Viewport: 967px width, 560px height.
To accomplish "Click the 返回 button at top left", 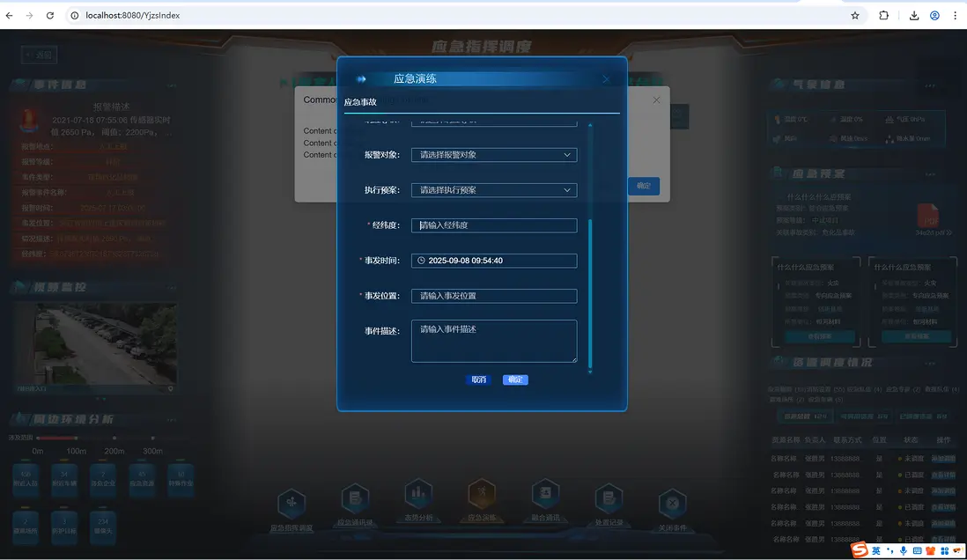I will point(39,55).
